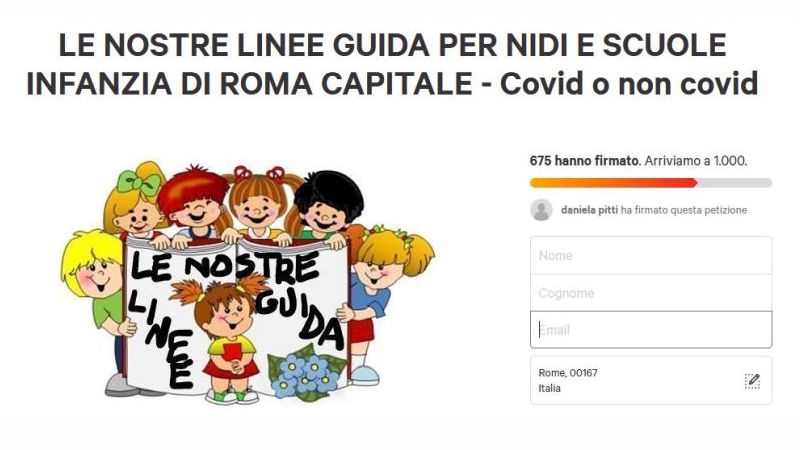Focus the Cognome input field
This screenshot has height=450, width=800.
point(651,293)
